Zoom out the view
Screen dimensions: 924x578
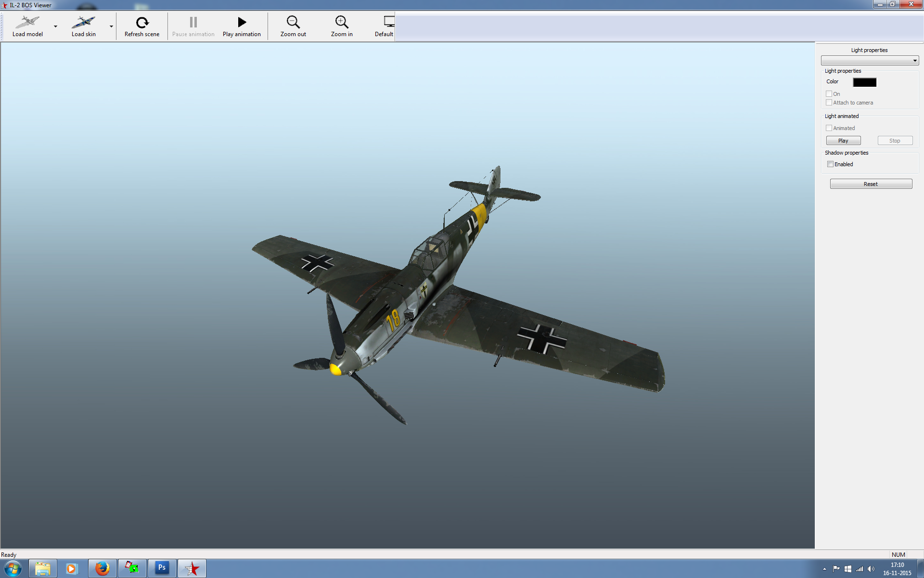pyautogui.click(x=293, y=26)
